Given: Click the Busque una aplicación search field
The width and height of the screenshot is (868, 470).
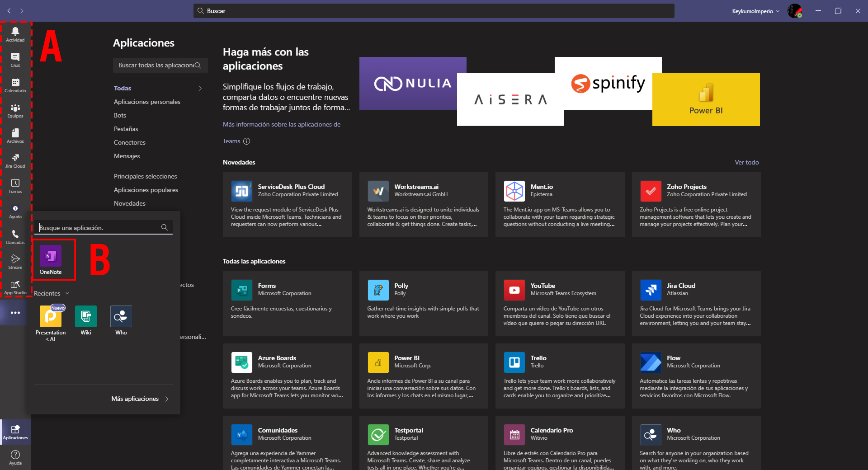Looking at the screenshot, I should click(97, 227).
